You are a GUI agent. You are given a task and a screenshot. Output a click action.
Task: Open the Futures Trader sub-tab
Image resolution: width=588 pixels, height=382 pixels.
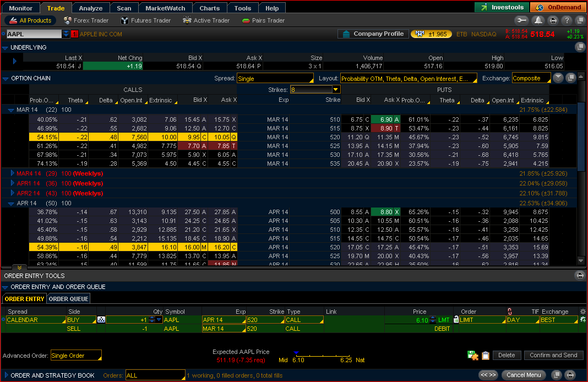146,20
